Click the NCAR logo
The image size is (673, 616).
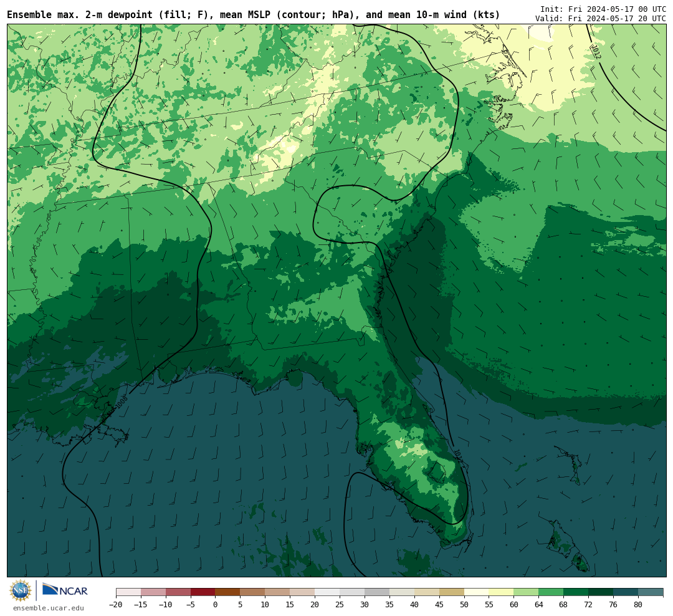pos(65,591)
